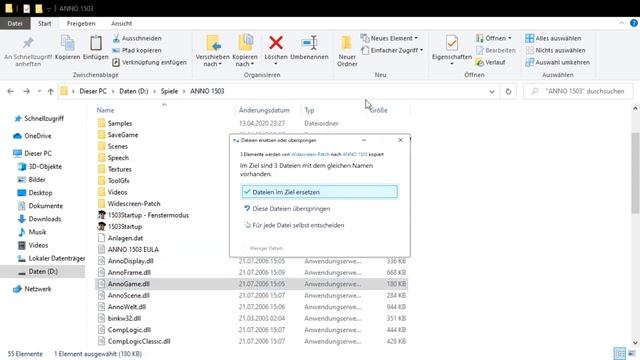Screen dimensions: 640x360
Task: Click Nichts auswählen
Action: [x=555, y=50]
